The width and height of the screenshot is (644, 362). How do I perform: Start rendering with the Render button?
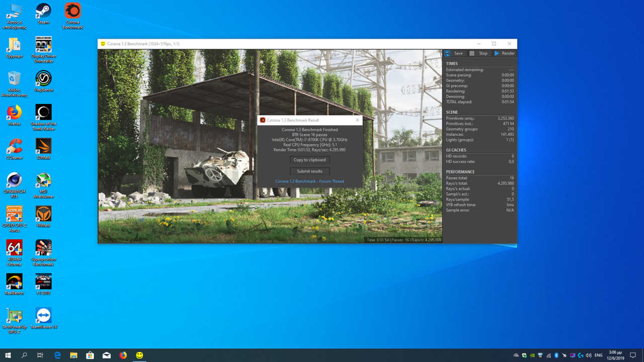505,53
